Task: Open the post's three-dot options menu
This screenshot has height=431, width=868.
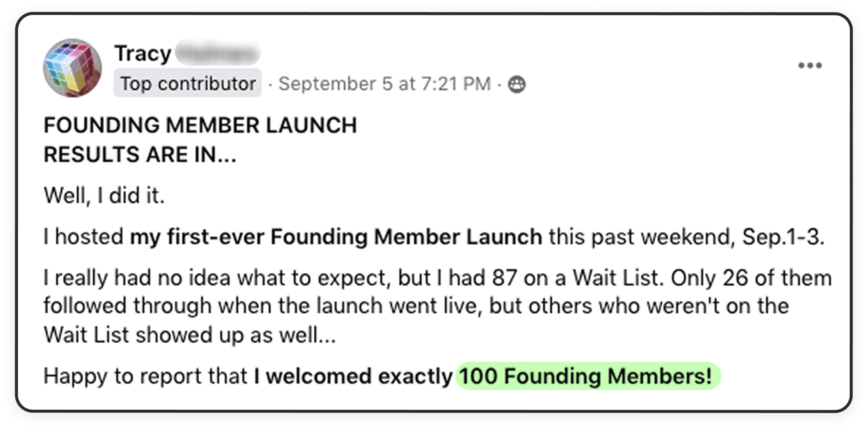Action: pyautogui.click(x=810, y=66)
